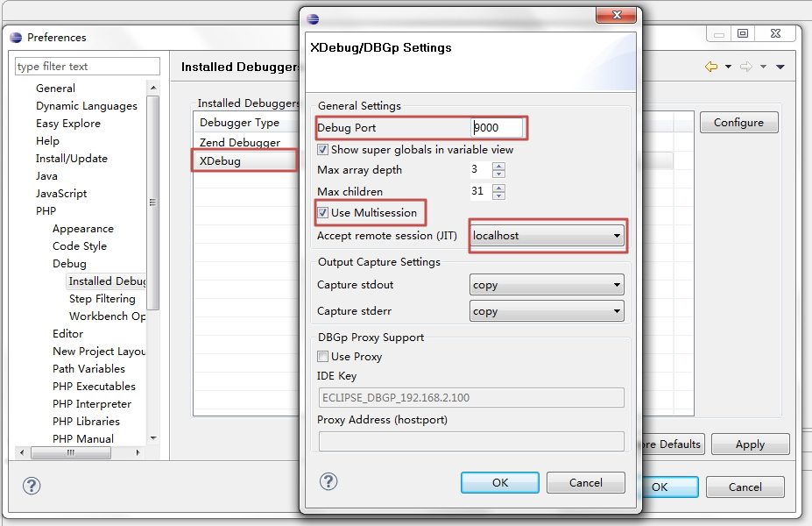Viewport: 812px width, 526px height.
Task: Decrease Max array depth value
Action: click(x=498, y=174)
